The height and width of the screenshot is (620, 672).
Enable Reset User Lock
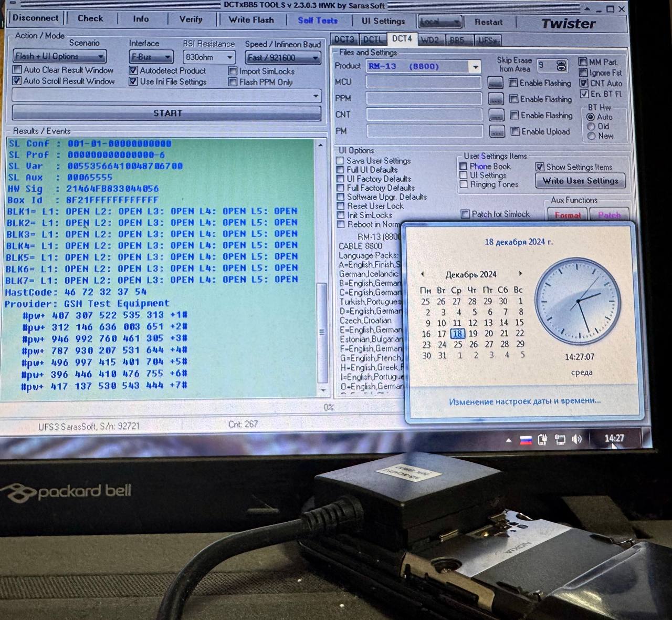(340, 206)
